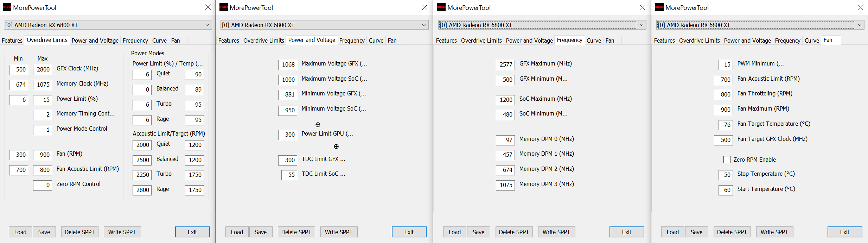868x243 pixels.
Task: Click Memory Timing Control field
Action: [x=43, y=115]
